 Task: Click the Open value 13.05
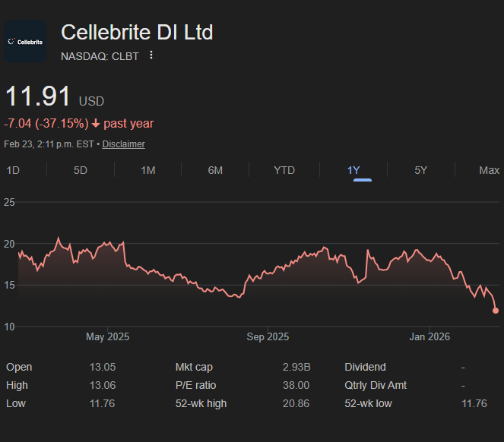[103, 367]
